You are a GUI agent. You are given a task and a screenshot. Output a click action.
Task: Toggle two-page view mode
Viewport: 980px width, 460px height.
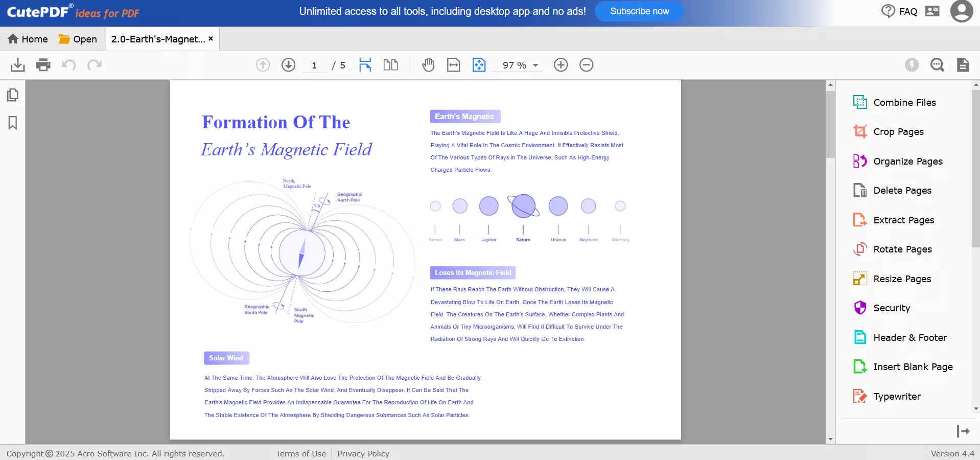pyautogui.click(x=390, y=65)
